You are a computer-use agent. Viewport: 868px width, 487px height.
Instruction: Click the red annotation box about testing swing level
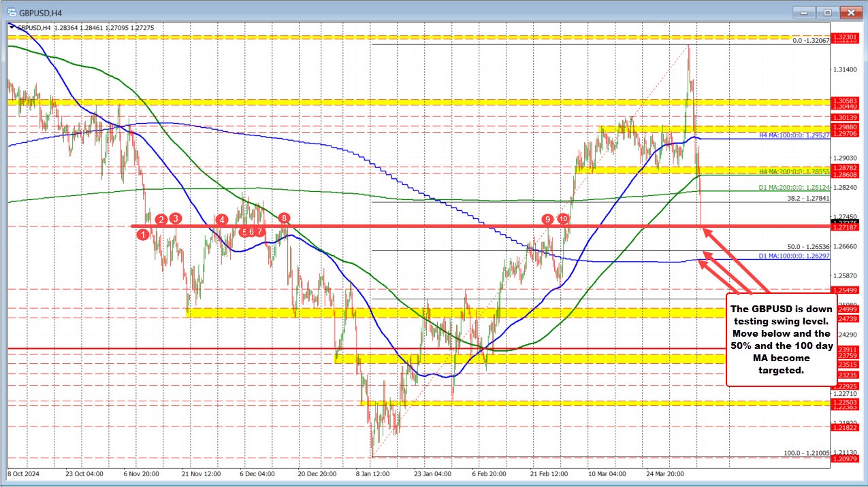click(780, 339)
